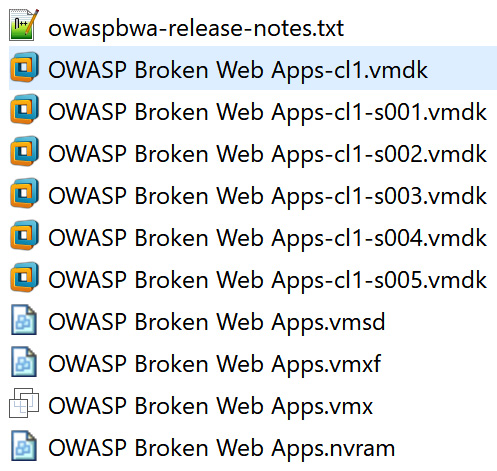Select OWASP Broken Web Apps-cl1.vmdk file name
This screenshot has width=497, height=471.
(238, 70)
